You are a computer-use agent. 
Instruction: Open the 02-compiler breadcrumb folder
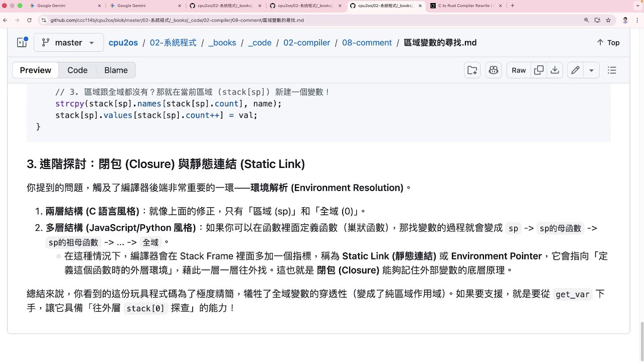pyautogui.click(x=307, y=43)
